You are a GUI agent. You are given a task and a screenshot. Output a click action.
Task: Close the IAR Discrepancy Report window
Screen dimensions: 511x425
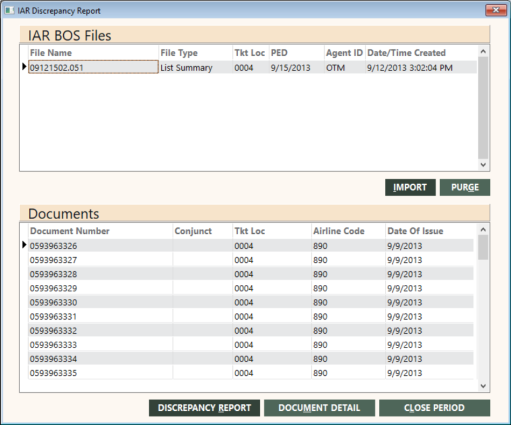pos(496,10)
